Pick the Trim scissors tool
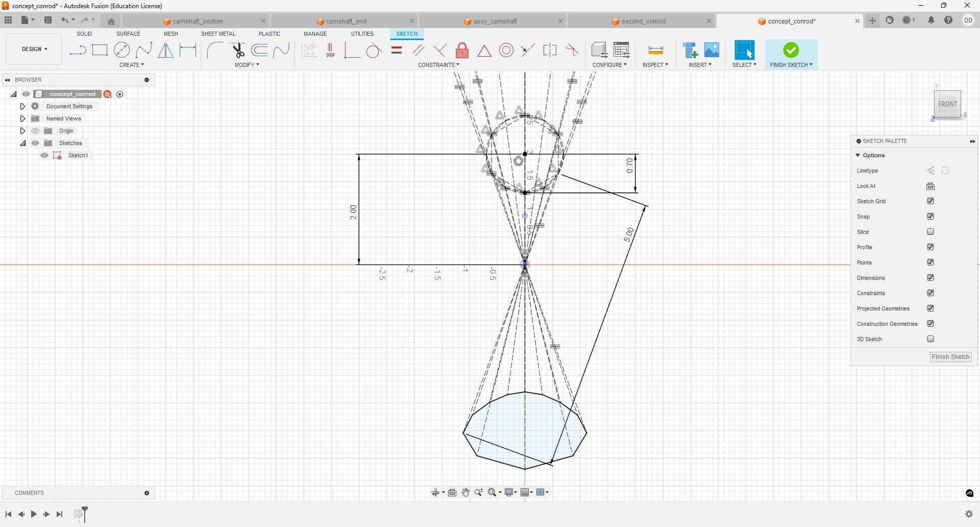Image resolution: width=980 pixels, height=527 pixels. click(238, 50)
